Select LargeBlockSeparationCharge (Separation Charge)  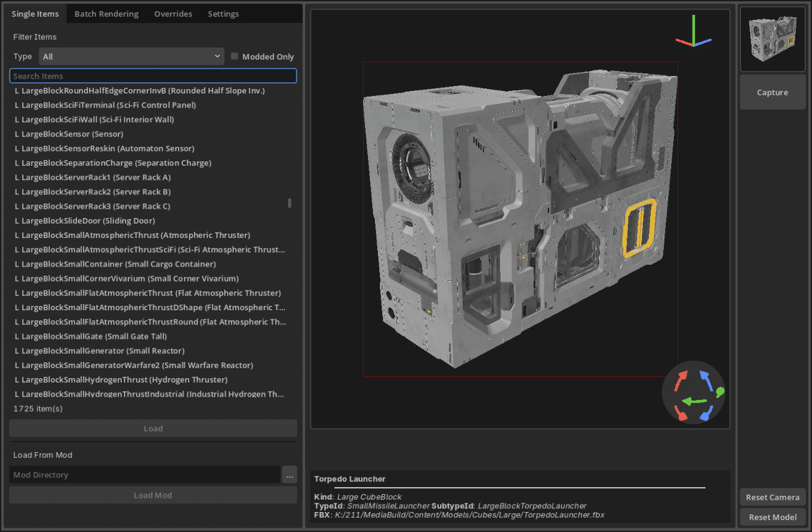tap(113, 163)
